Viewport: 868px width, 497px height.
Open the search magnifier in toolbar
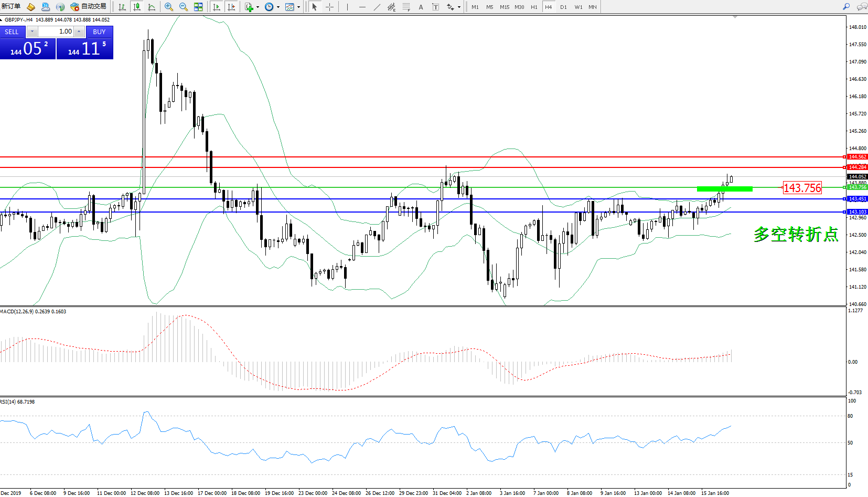click(x=846, y=7)
